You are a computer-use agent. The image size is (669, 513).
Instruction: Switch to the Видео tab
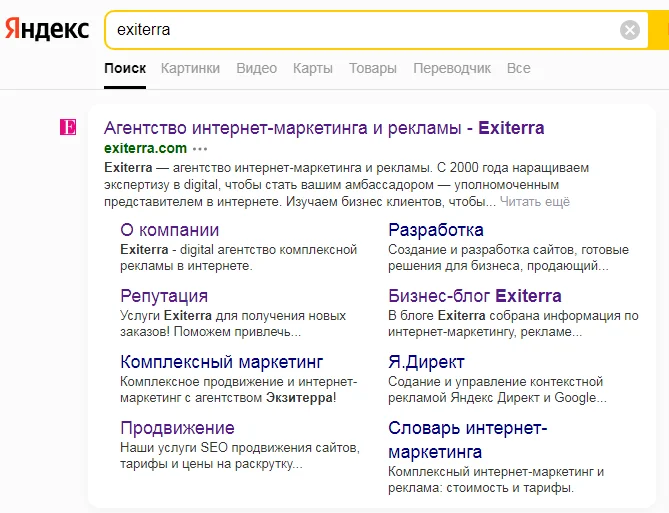(x=256, y=68)
